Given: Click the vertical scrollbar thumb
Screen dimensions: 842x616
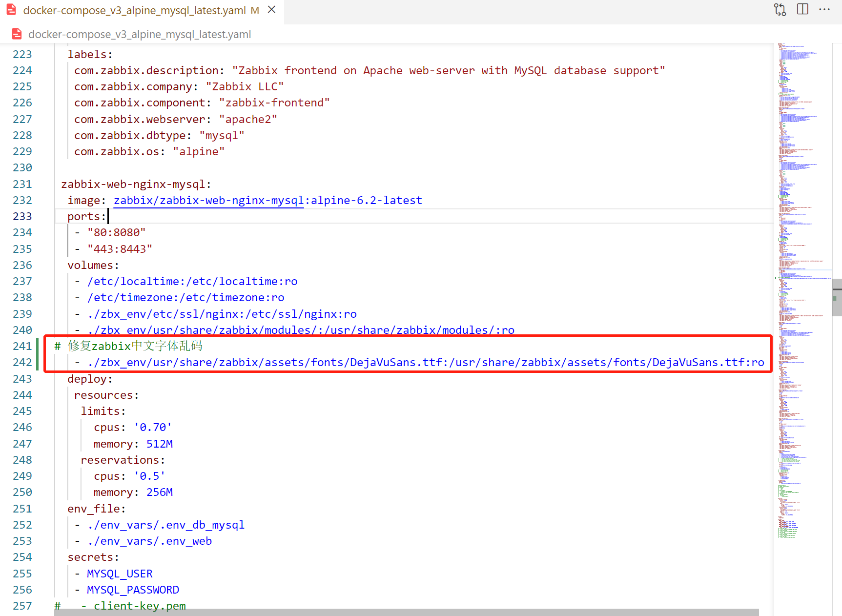Looking at the screenshot, I should click(837, 298).
